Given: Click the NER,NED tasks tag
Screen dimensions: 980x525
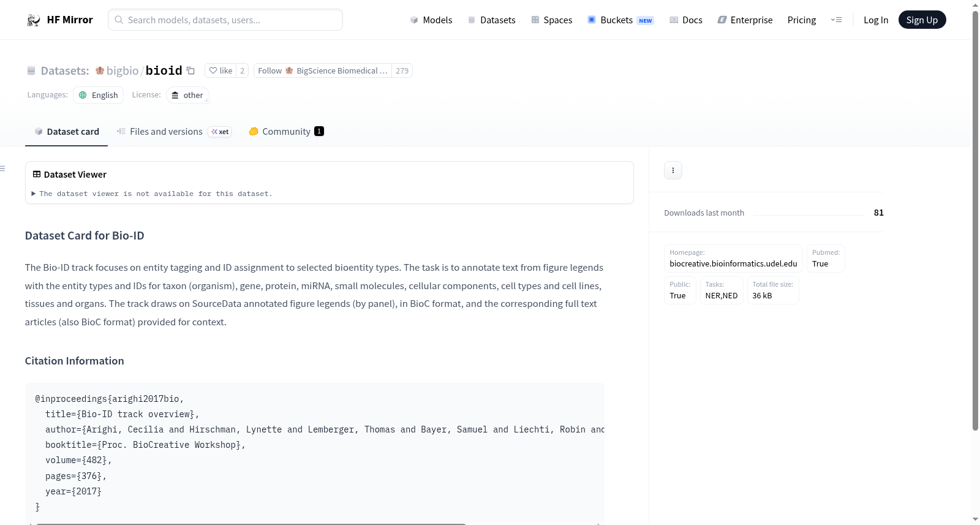Looking at the screenshot, I should pos(722,290).
